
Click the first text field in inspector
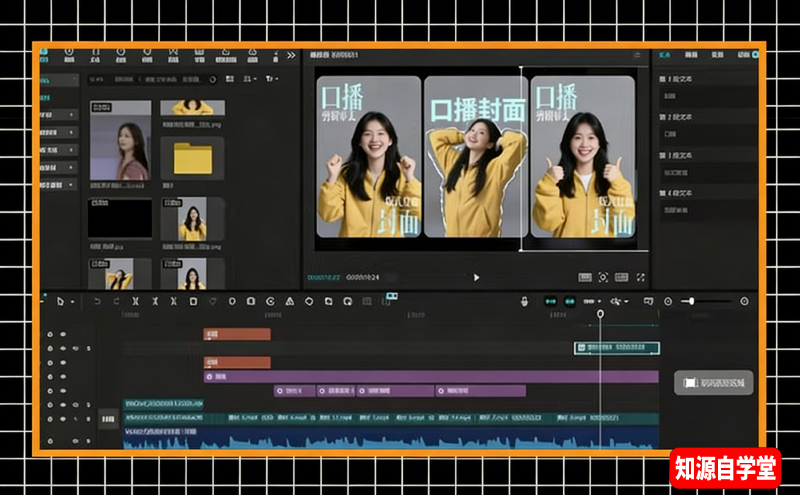[705, 96]
